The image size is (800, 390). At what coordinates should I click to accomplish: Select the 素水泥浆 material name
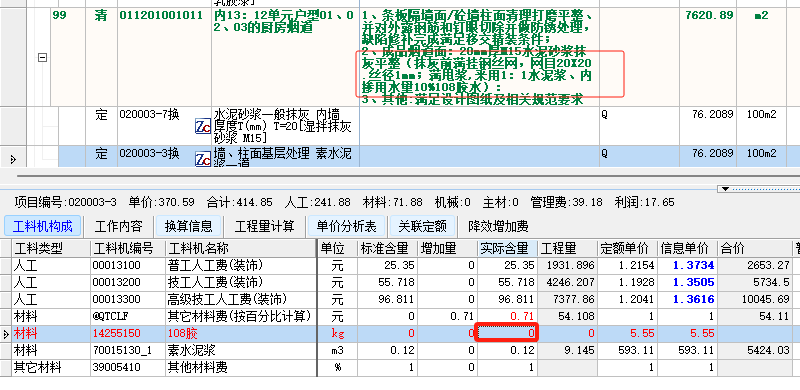[x=191, y=350]
